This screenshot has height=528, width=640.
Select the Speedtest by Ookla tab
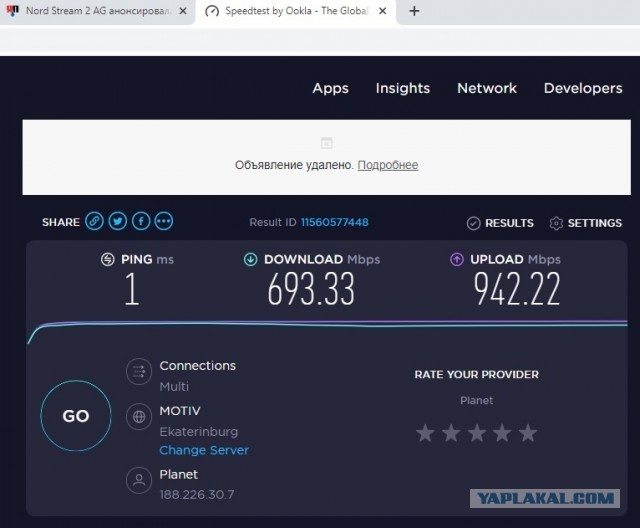pos(296,12)
